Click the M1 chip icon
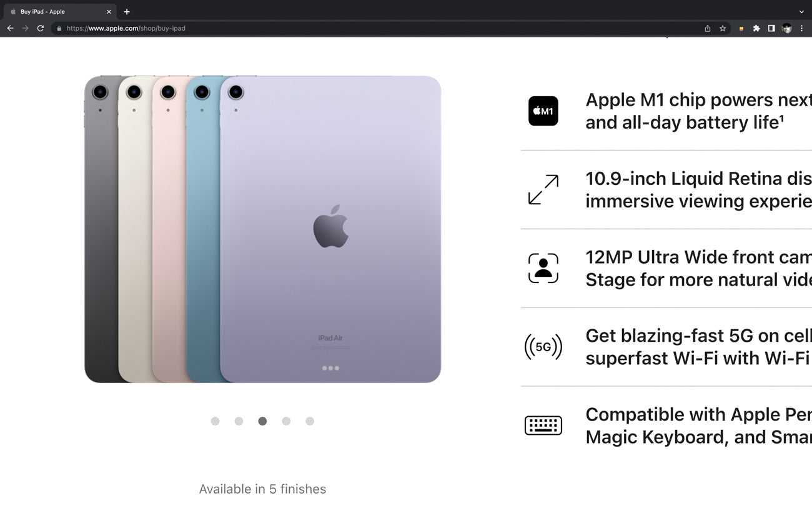Image resolution: width=812 pixels, height=508 pixels. coord(543,111)
